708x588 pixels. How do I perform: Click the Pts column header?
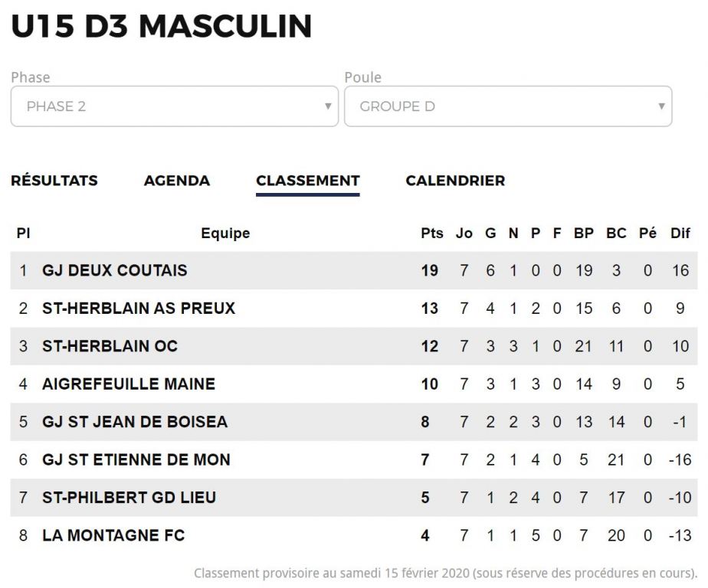click(x=431, y=234)
